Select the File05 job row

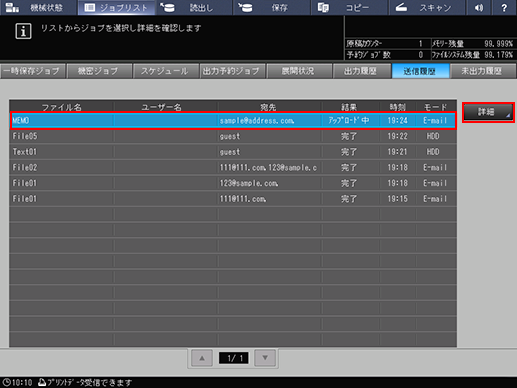pos(233,136)
